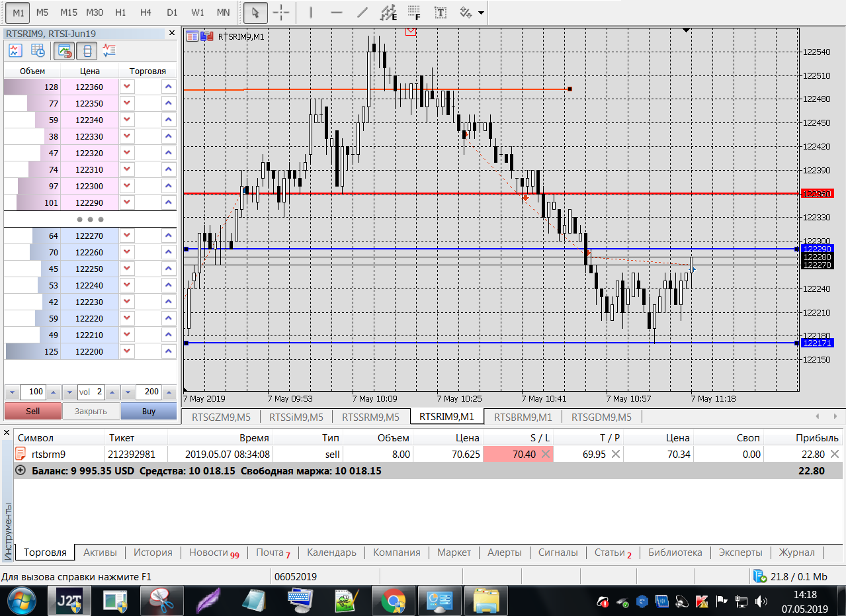Screen dimensions: 846x616
Task: Switch chart timeframe to H4
Action: coord(146,13)
